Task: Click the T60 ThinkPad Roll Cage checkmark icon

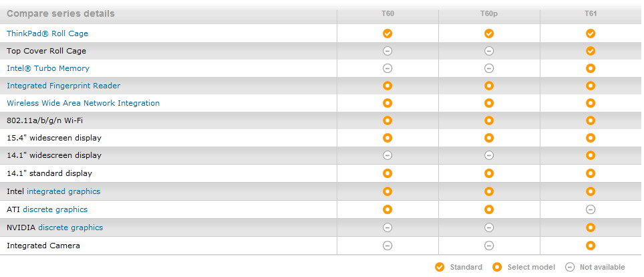Action: (x=387, y=33)
